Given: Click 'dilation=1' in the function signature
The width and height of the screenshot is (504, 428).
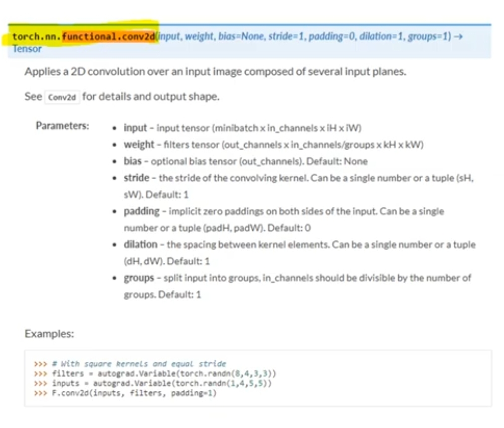Looking at the screenshot, I should [x=381, y=36].
